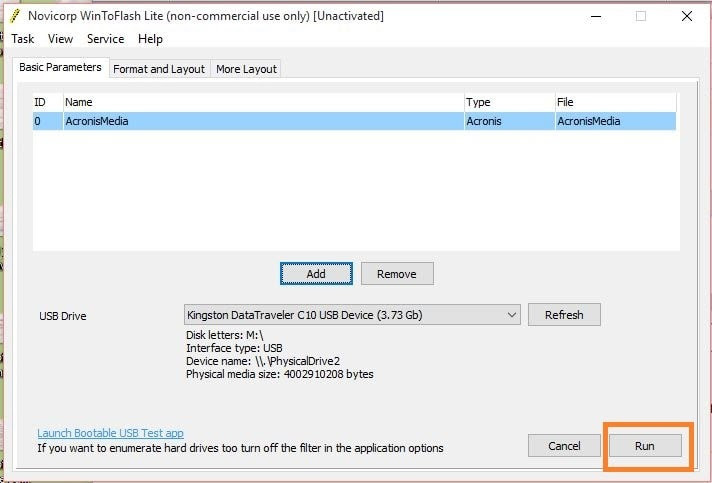Click the Name column header
Image resolution: width=712 pixels, height=483 pixels.
pos(263,102)
